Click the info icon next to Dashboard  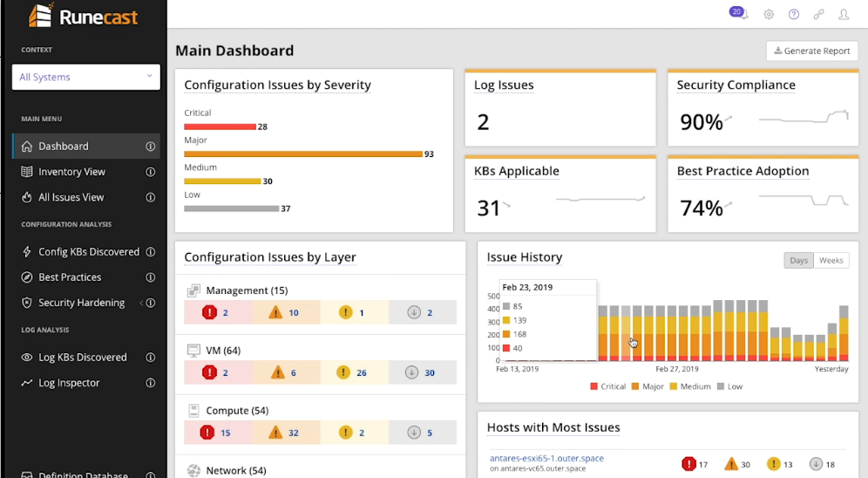pyautogui.click(x=150, y=147)
